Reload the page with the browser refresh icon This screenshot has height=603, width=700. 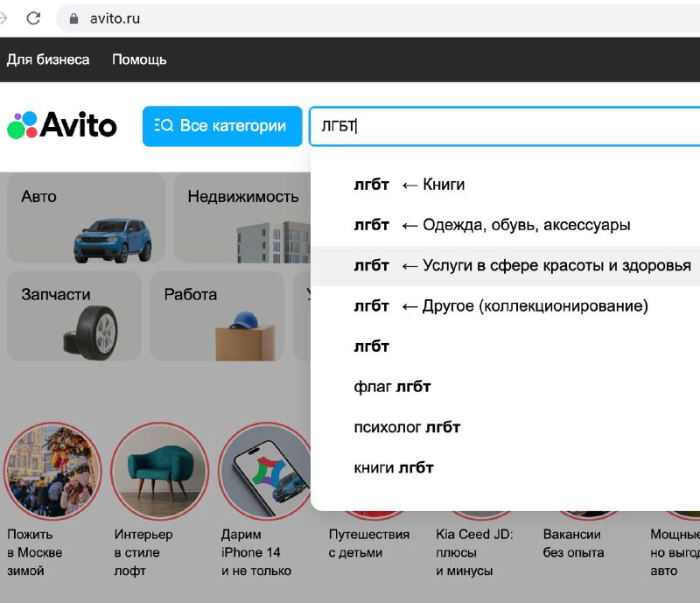tap(33, 18)
